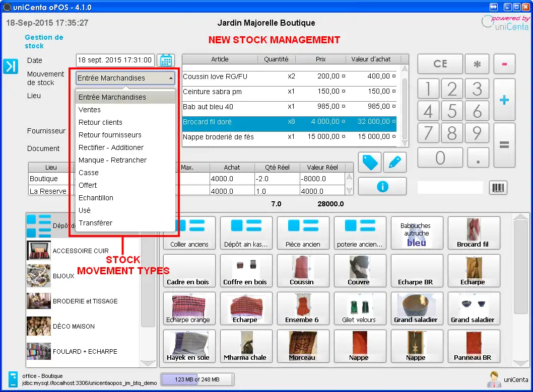
Task: Click the Coussin product thumbnail
Action: (x=303, y=270)
